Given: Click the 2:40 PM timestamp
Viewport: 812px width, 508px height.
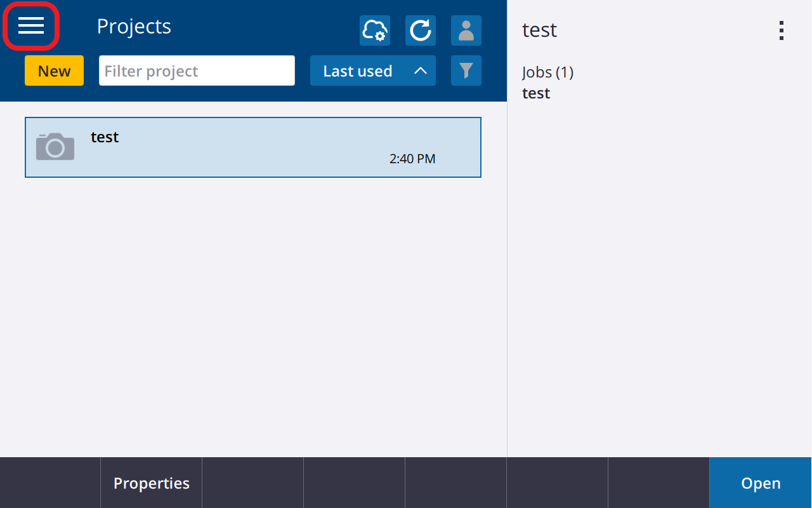Looking at the screenshot, I should click(x=412, y=159).
